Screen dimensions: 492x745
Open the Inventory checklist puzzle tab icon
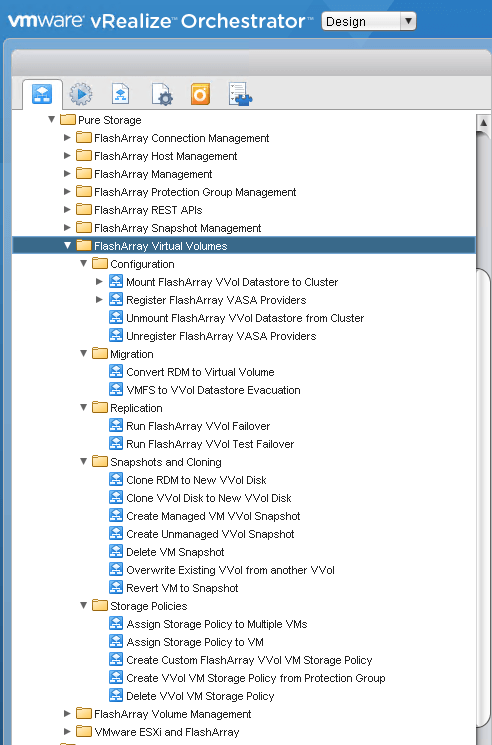click(x=240, y=94)
